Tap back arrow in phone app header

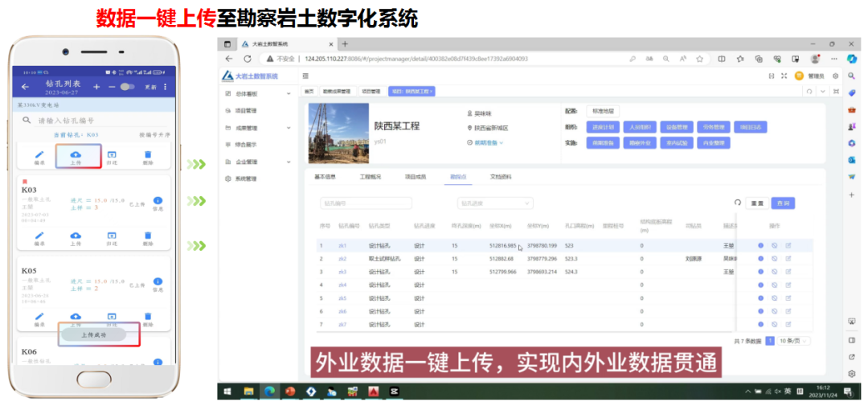click(x=26, y=87)
